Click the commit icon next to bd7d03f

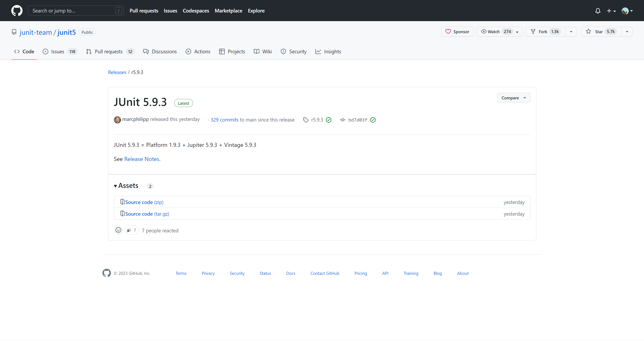(x=343, y=120)
